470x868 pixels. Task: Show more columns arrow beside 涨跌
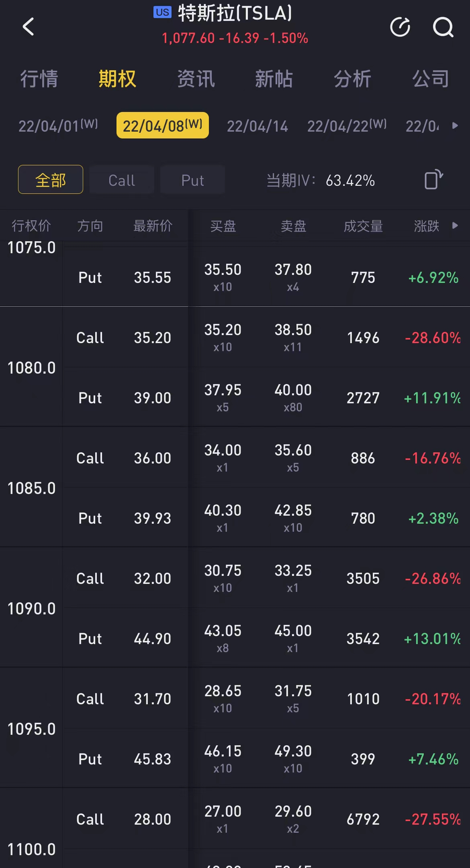pyautogui.click(x=455, y=226)
